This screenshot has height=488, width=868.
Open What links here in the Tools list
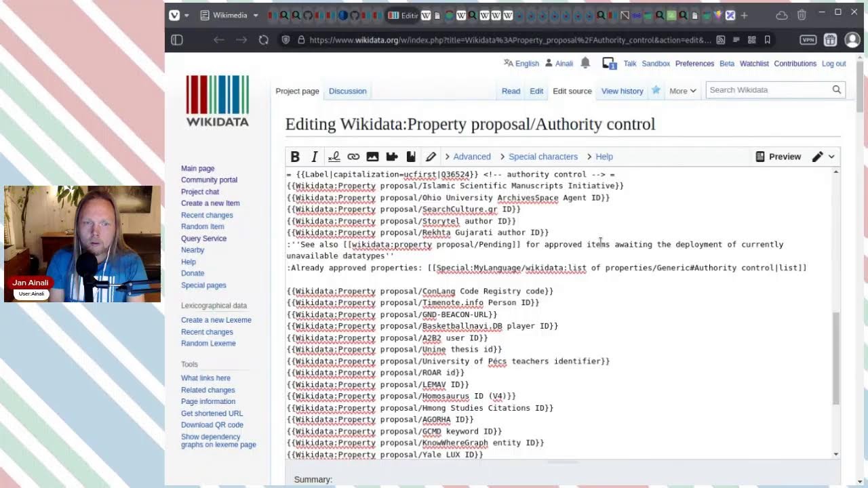205,378
